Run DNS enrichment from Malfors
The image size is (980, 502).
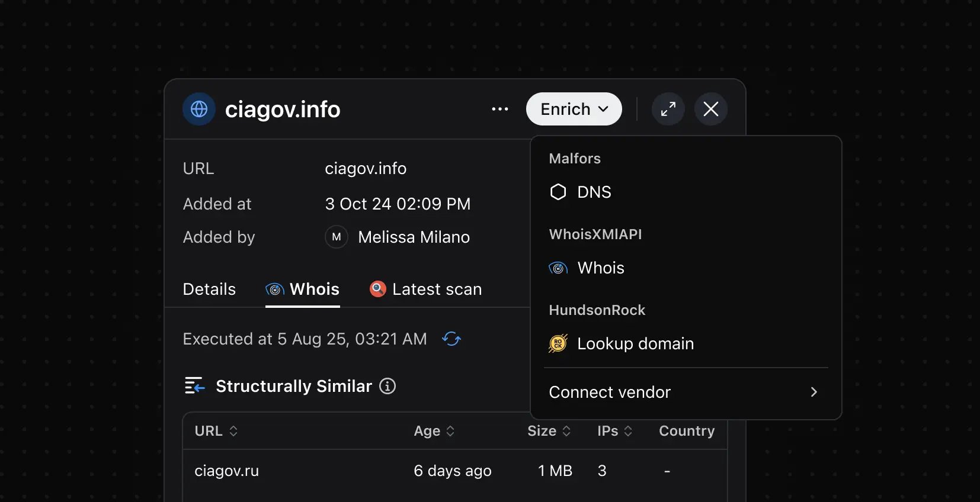click(x=594, y=192)
